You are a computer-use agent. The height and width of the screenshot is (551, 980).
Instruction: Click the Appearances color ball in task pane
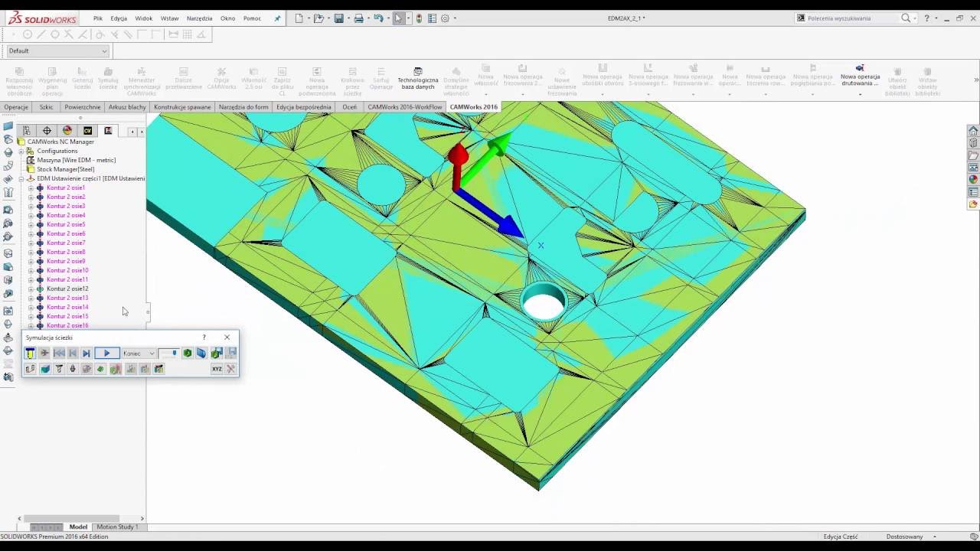973,180
